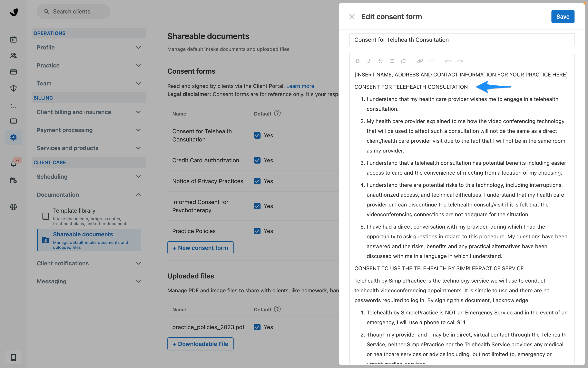
Task: Expand the Payment processing section
Action: tap(89, 130)
